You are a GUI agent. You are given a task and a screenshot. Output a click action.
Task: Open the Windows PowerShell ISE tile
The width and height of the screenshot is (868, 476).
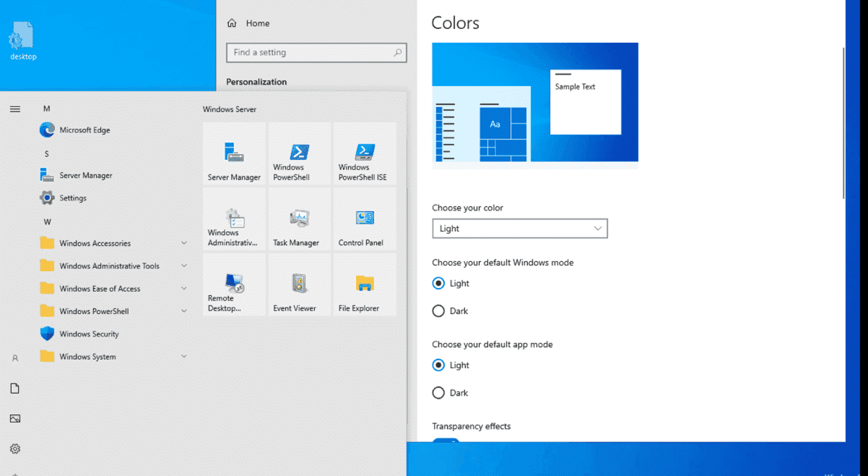click(x=365, y=154)
